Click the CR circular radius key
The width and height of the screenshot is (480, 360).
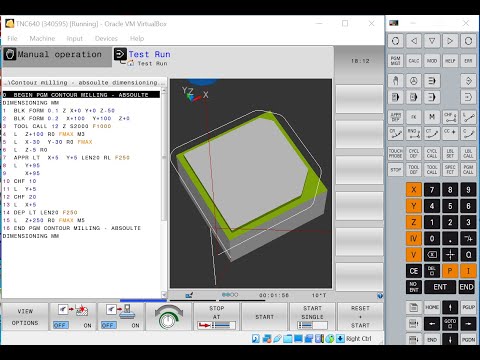point(395,133)
